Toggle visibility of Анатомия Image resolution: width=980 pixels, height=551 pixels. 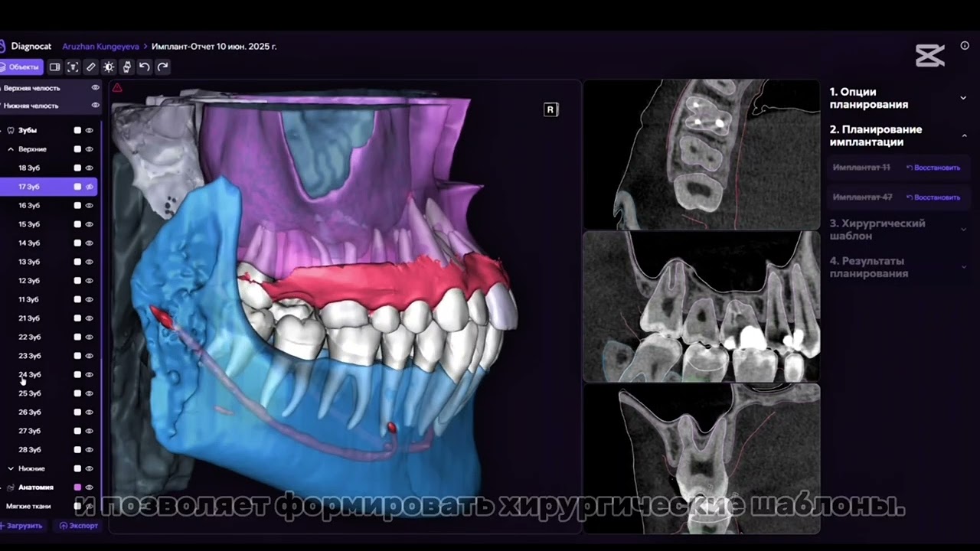(90, 487)
